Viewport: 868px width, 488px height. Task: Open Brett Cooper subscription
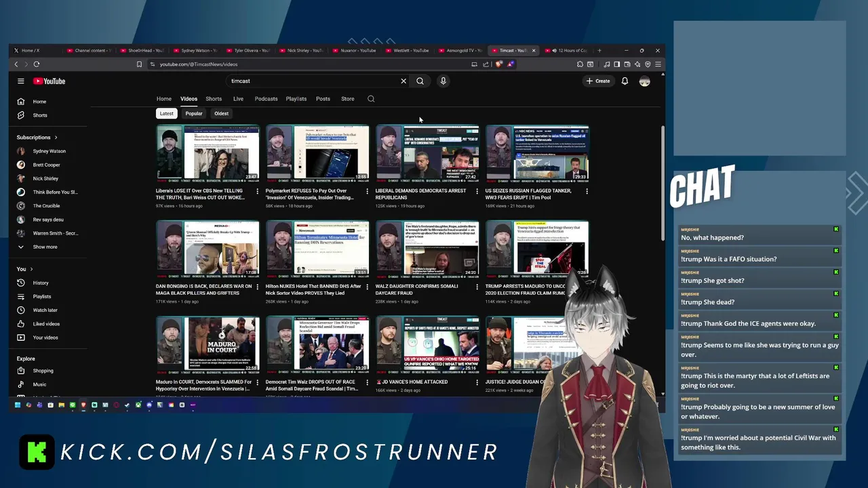click(51, 165)
